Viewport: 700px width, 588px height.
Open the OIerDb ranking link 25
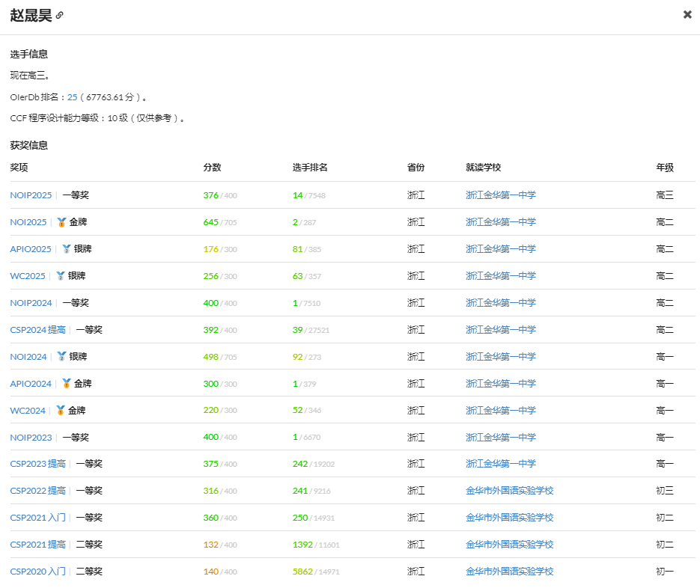[x=72, y=97]
